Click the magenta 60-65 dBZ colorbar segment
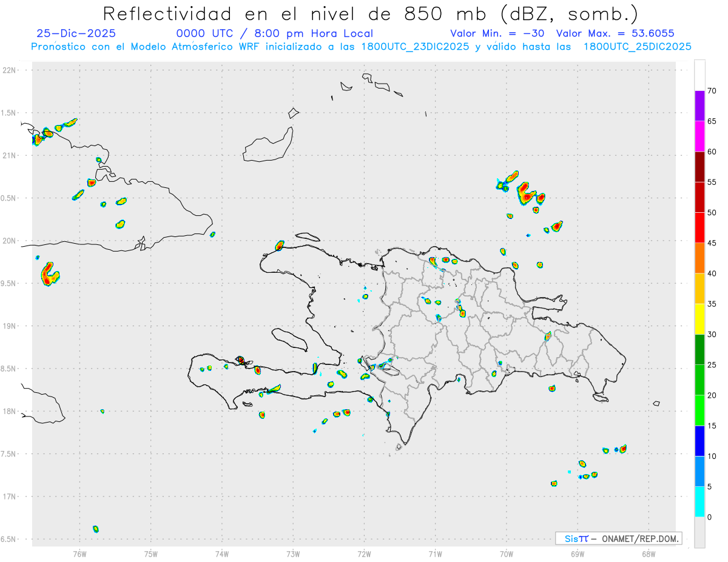The image size is (728, 562). (699, 136)
